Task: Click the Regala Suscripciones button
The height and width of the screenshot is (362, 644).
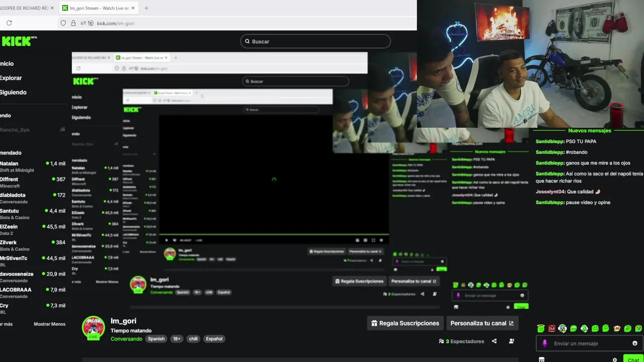Action: pyautogui.click(x=405, y=323)
